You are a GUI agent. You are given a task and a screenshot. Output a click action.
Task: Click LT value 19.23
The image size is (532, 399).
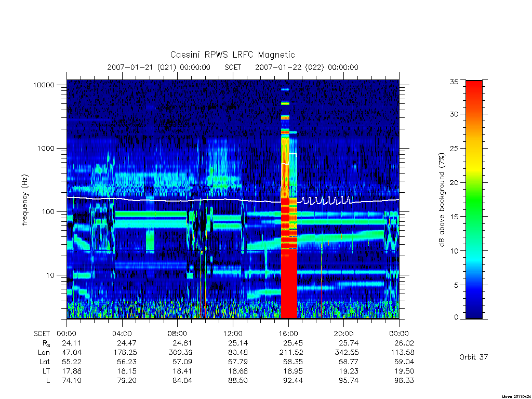349,371
